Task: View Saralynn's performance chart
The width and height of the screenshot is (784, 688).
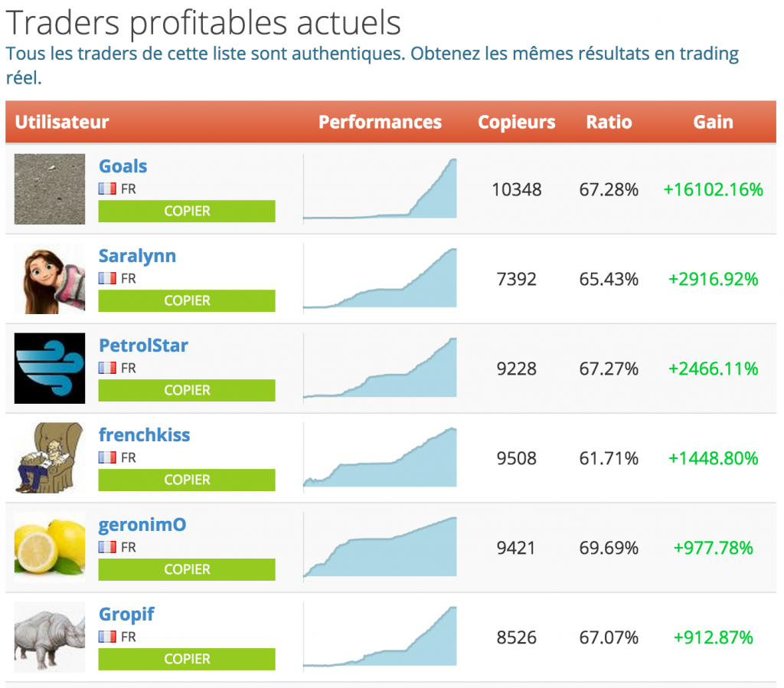Action: click(380, 279)
